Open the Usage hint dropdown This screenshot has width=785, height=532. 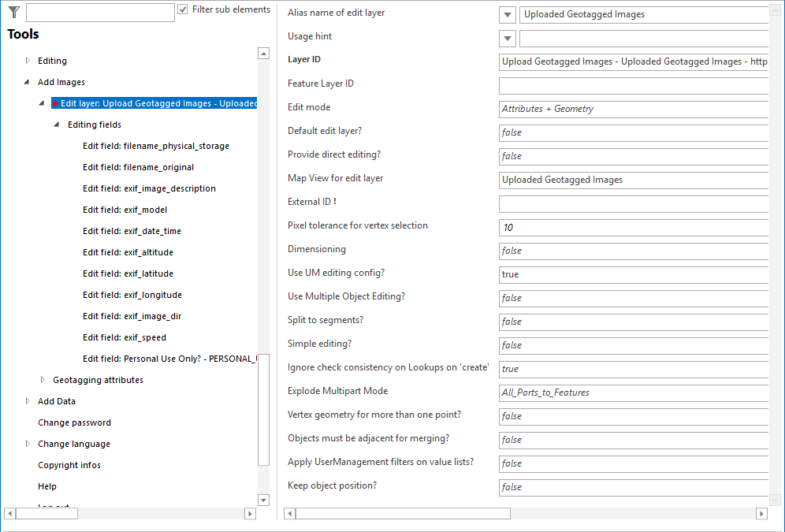[x=507, y=38]
